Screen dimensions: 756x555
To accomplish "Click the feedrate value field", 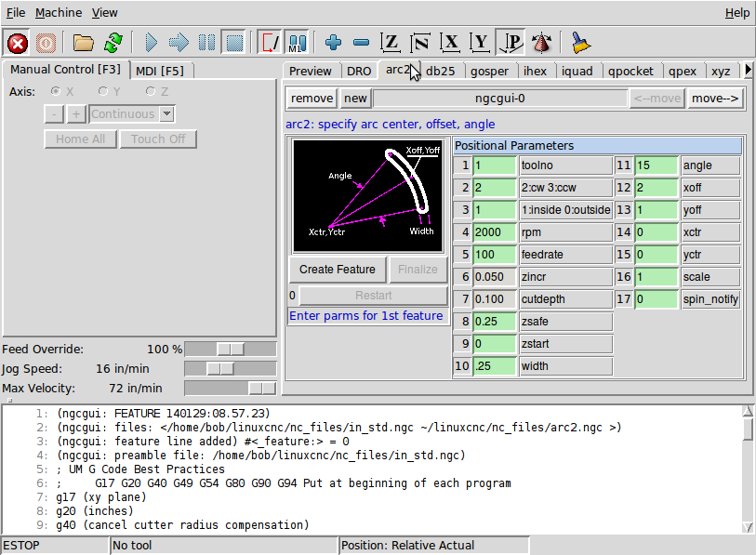I will 494,255.
